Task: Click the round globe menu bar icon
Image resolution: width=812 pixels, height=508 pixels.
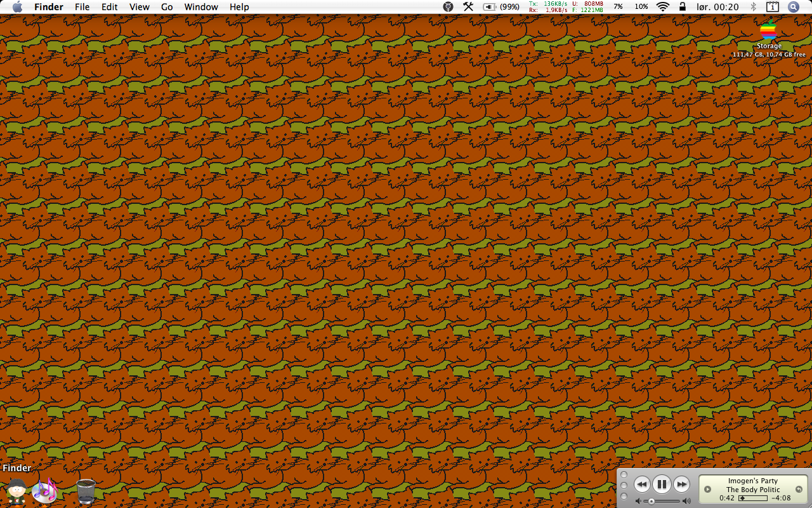Action: 449,7
